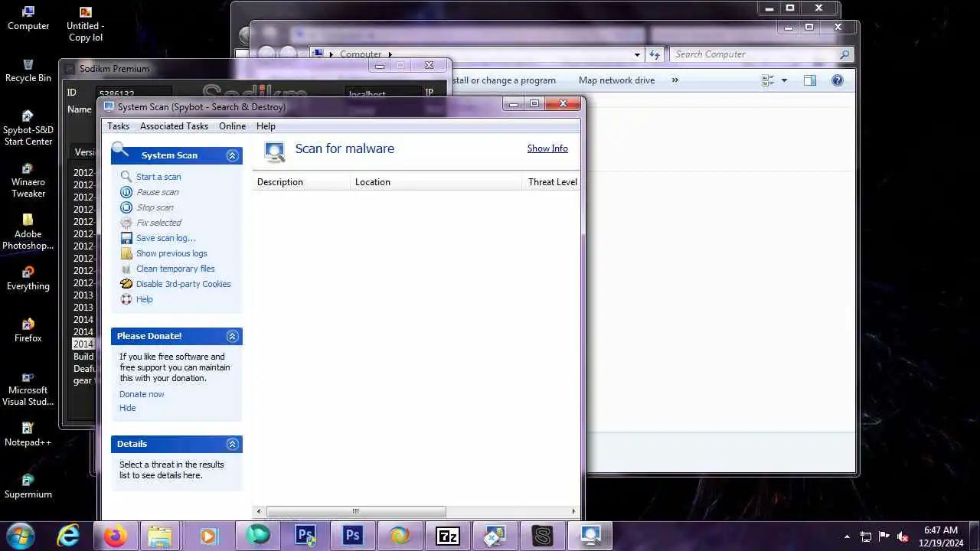The width and height of the screenshot is (980, 551).
Task: Open the Tasks menu
Action: pos(118,126)
